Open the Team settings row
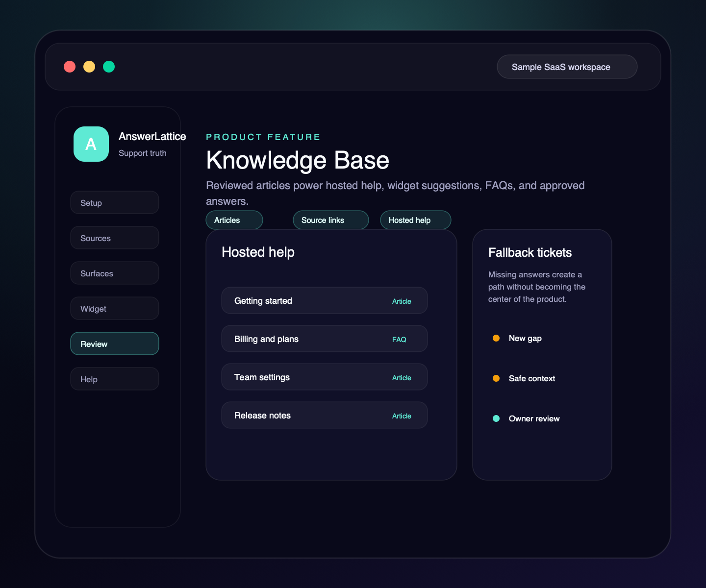Viewport: 706px width, 588px height. [325, 377]
